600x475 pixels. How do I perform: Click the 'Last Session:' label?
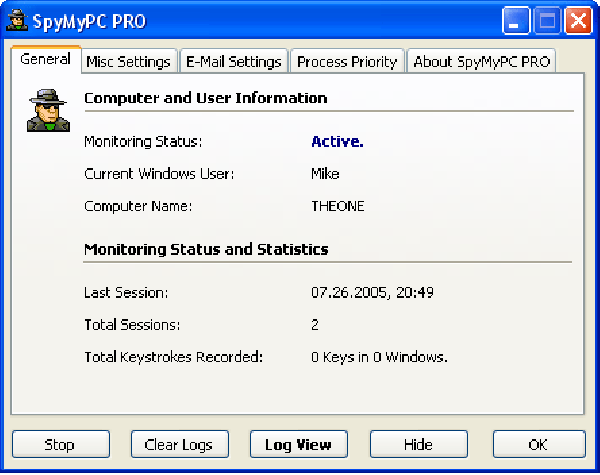(x=126, y=292)
